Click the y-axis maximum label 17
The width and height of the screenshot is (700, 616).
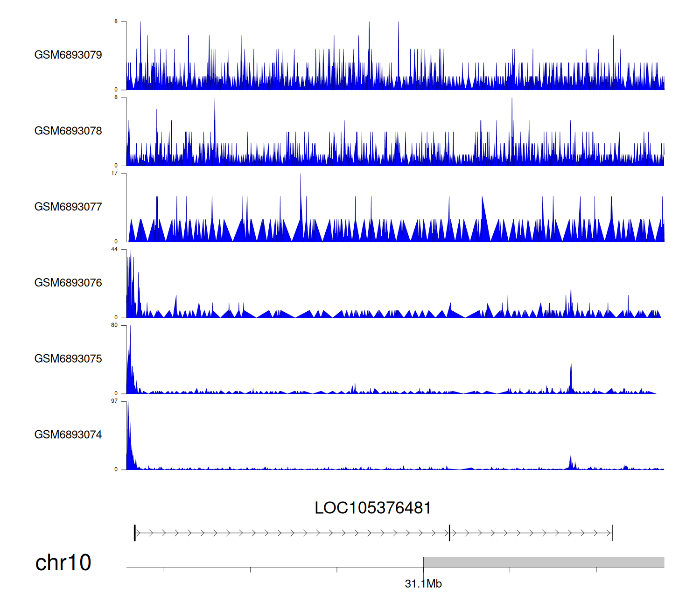tap(114, 174)
